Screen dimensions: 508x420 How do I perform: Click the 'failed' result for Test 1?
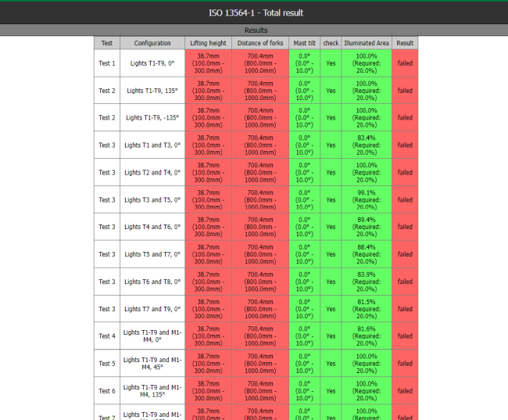point(405,63)
